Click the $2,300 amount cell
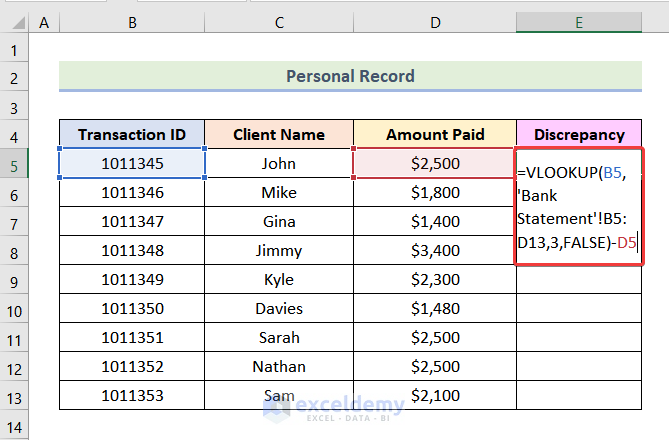 (435, 280)
